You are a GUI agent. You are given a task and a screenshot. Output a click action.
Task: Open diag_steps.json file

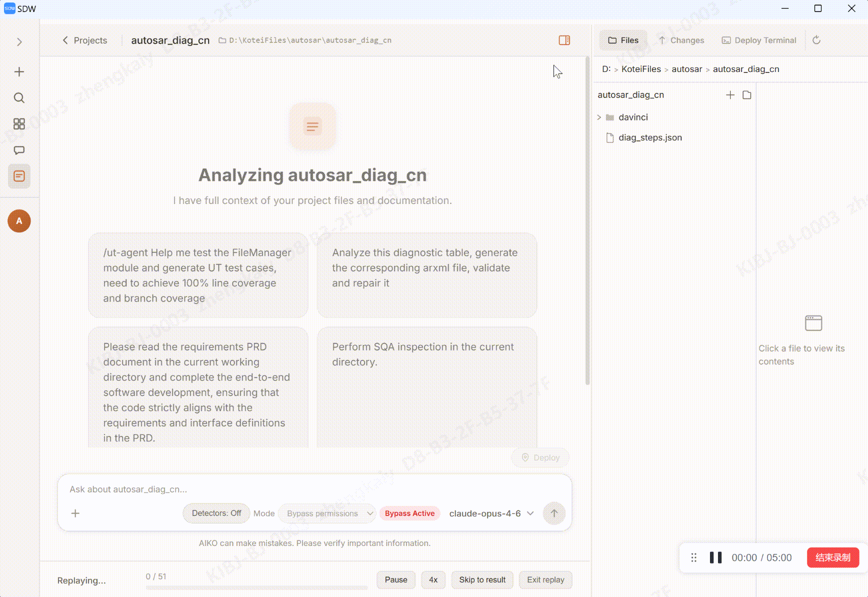[x=674, y=137]
